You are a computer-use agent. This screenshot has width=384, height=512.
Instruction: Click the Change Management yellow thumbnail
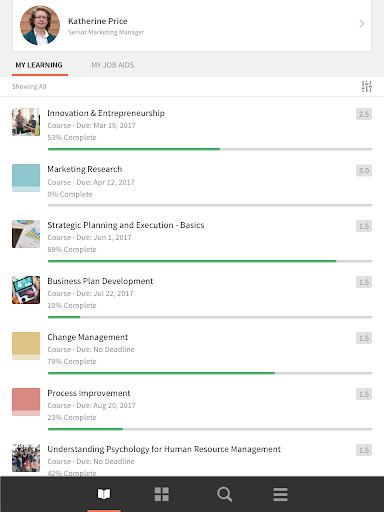point(26,346)
